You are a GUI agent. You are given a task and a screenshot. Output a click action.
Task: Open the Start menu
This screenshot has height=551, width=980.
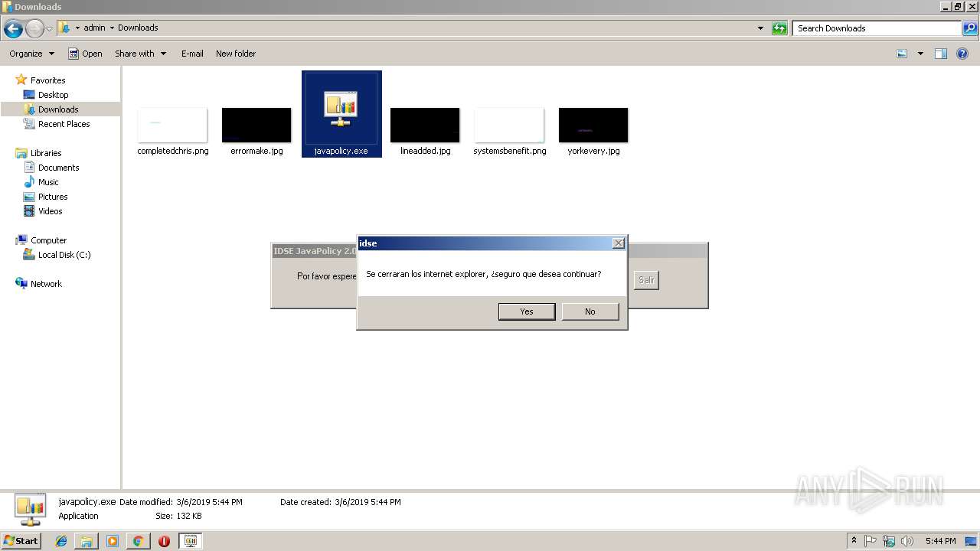tap(21, 541)
